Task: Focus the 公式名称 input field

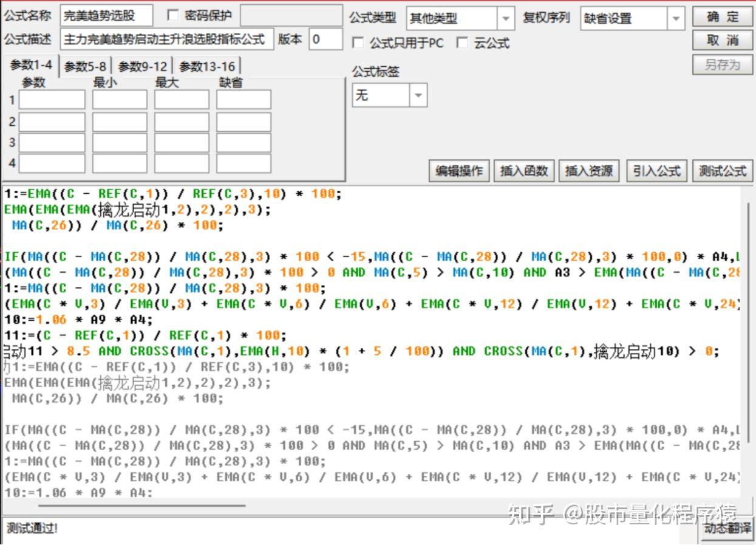Action: click(x=106, y=16)
